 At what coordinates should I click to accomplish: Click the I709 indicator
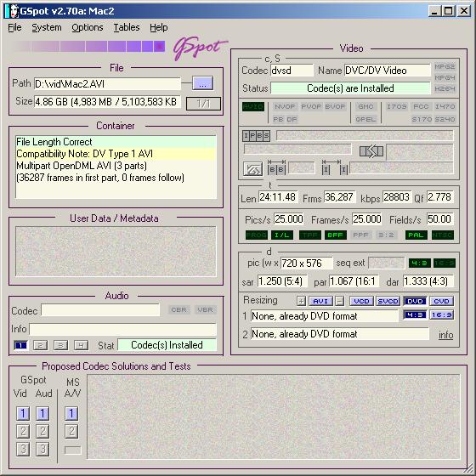pos(396,106)
